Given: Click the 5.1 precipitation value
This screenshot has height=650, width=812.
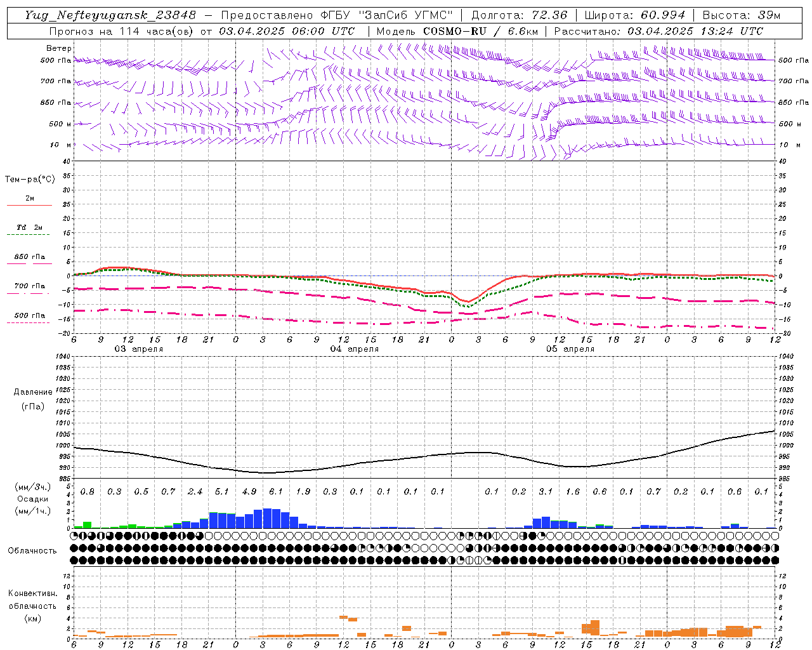Looking at the screenshot, I should tap(222, 491).
